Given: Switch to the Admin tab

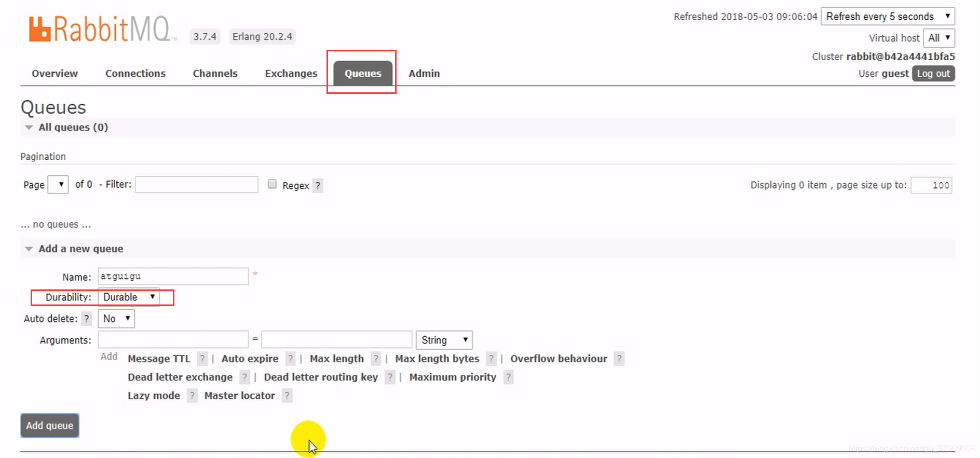Looking at the screenshot, I should click(424, 73).
